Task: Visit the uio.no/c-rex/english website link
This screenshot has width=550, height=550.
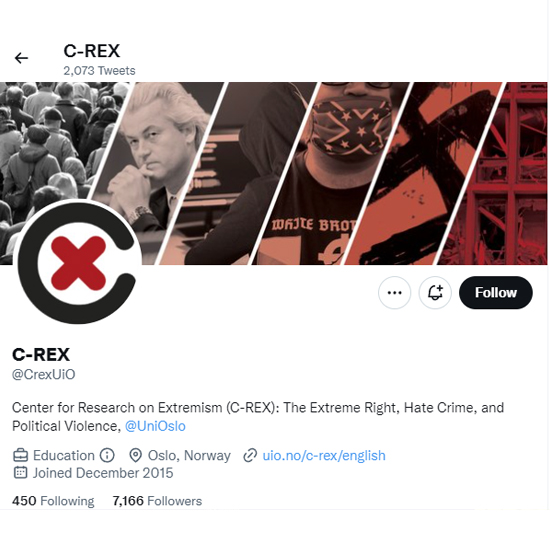Action: click(324, 455)
